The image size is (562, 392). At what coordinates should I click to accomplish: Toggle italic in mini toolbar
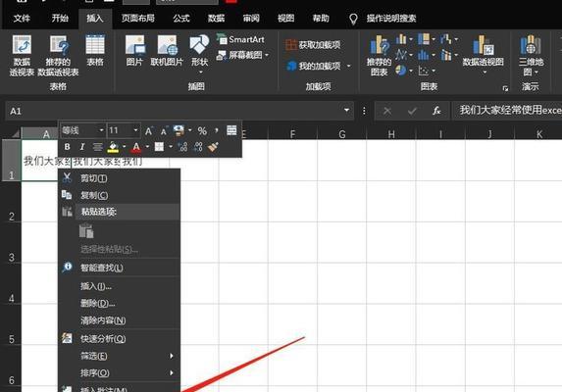coord(82,147)
